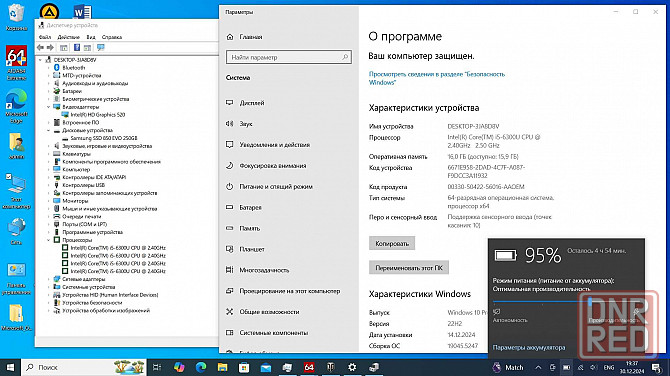This screenshot has height=376, width=670.
Task: Expand Контроллеры USB category
Action: [x=48, y=185]
